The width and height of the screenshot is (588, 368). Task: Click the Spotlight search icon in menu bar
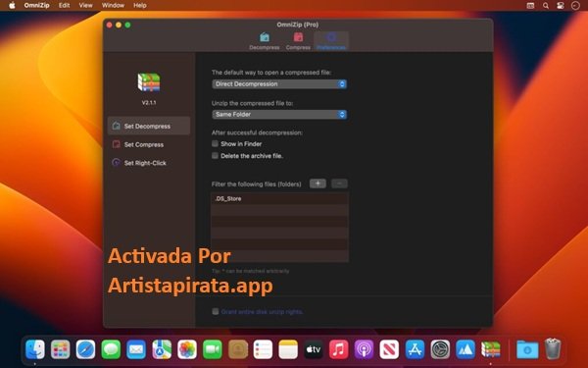[x=546, y=5]
